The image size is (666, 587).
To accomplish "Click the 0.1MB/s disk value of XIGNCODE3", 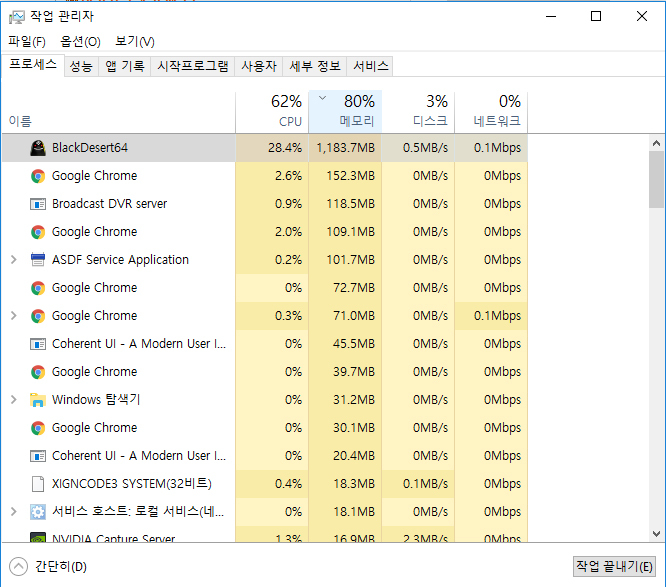I will pos(425,484).
